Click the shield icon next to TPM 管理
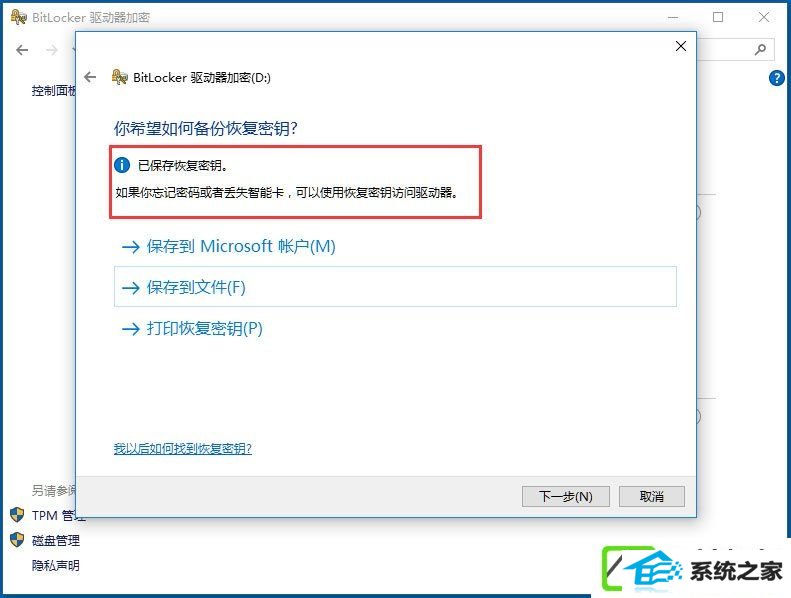This screenshot has width=791, height=598. click(x=17, y=515)
